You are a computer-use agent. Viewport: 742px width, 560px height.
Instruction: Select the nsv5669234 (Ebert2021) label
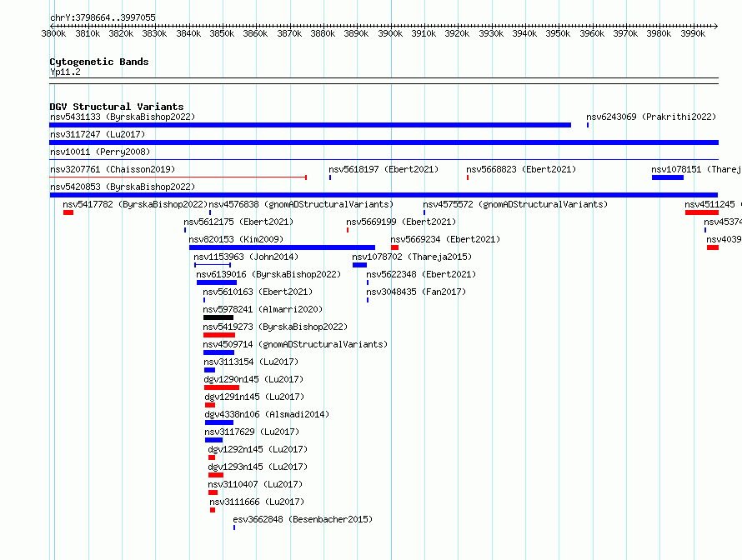click(445, 239)
